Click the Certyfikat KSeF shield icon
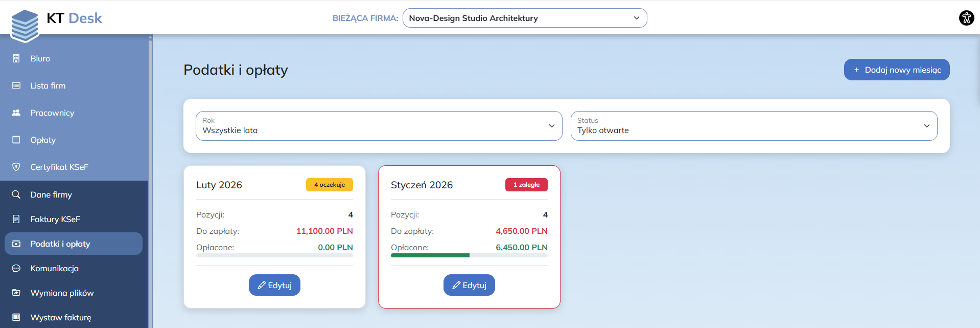Viewport: 980px width, 328px height. [x=16, y=167]
